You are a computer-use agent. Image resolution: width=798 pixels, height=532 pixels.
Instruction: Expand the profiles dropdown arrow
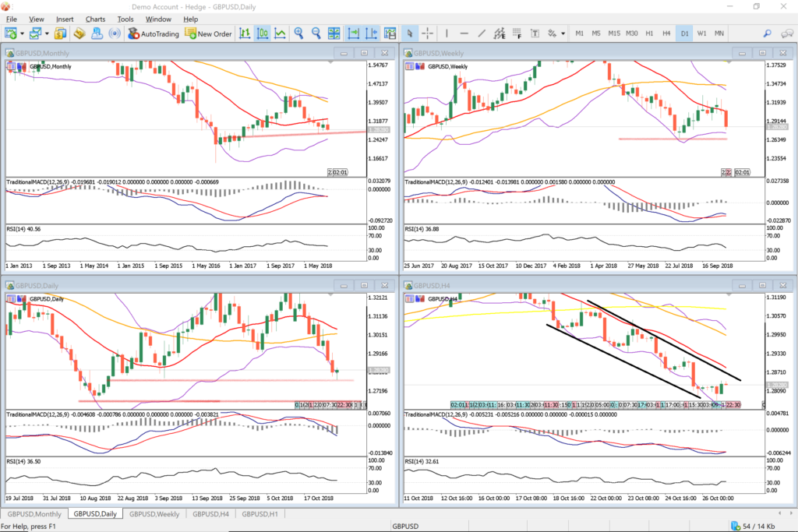48,33
